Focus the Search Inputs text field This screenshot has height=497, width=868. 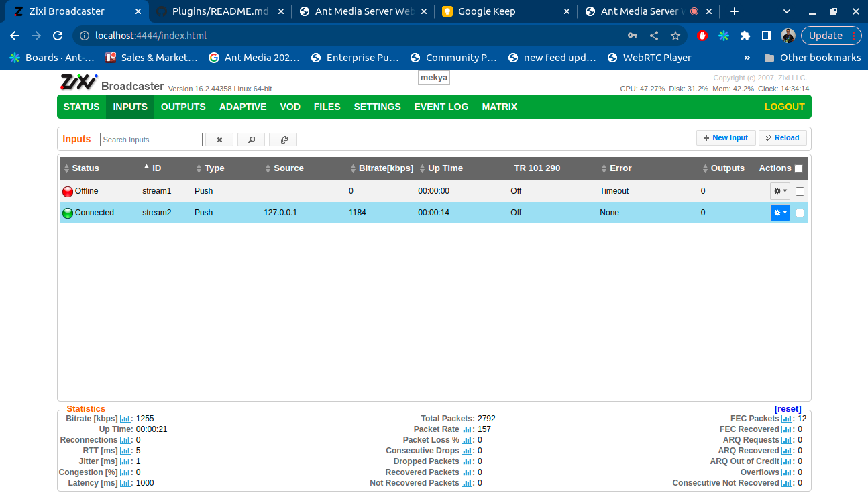pos(151,140)
